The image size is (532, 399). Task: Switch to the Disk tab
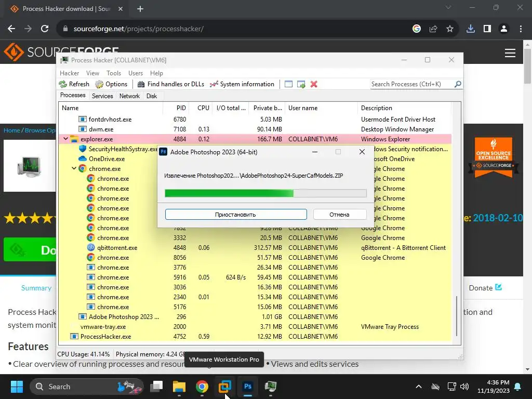coord(152,96)
